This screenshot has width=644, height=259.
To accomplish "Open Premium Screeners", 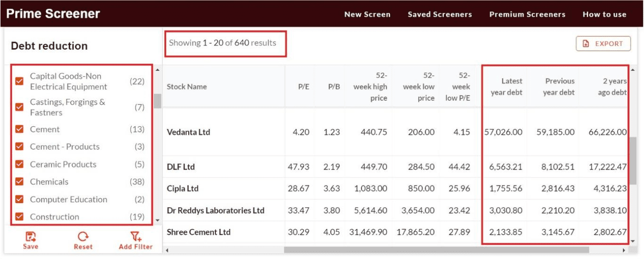I will [x=527, y=14].
